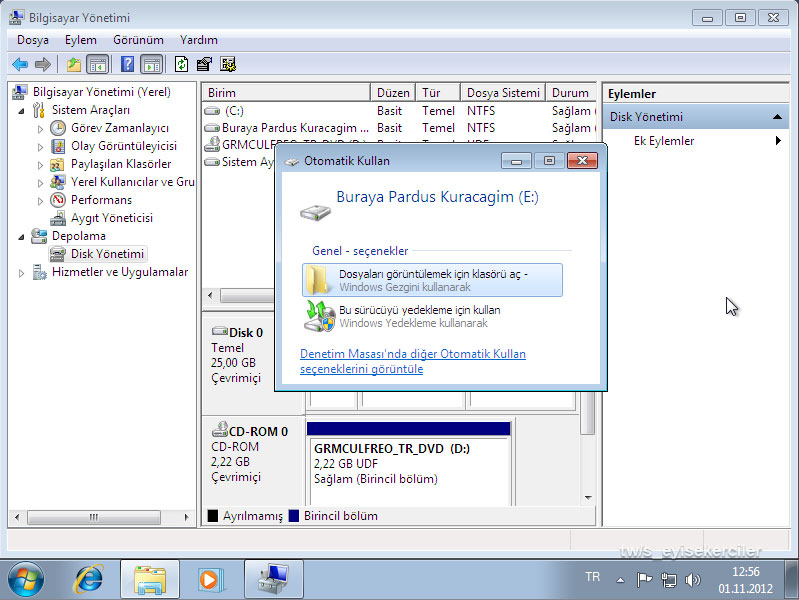799x600 pixels.
Task: Collapse Depolama tree node
Action: point(21,237)
